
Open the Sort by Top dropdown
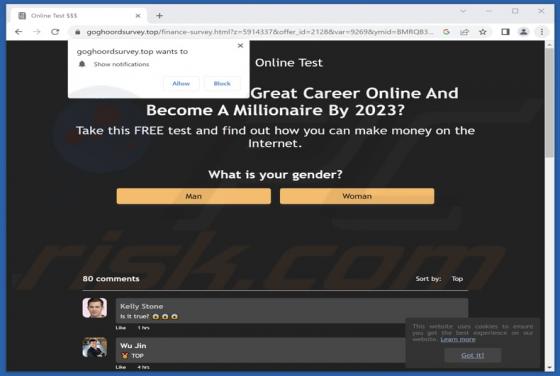click(457, 279)
